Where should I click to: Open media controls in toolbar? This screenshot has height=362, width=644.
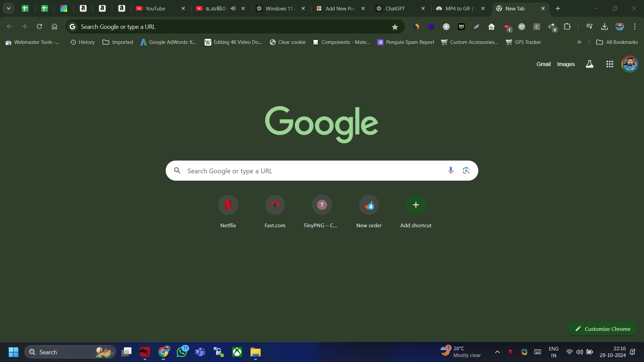click(x=589, y=26)
